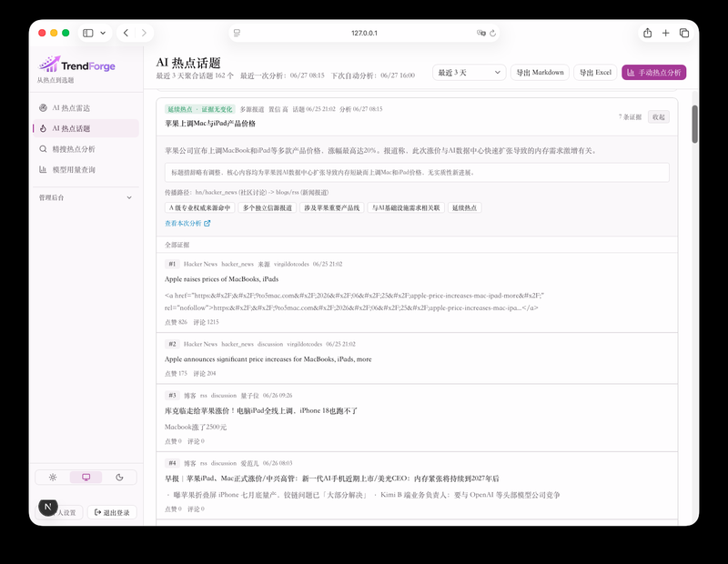The height and width of the screenshot is (564, 728).
Task: Go back in browser history
Action: (x=126, y=33)
